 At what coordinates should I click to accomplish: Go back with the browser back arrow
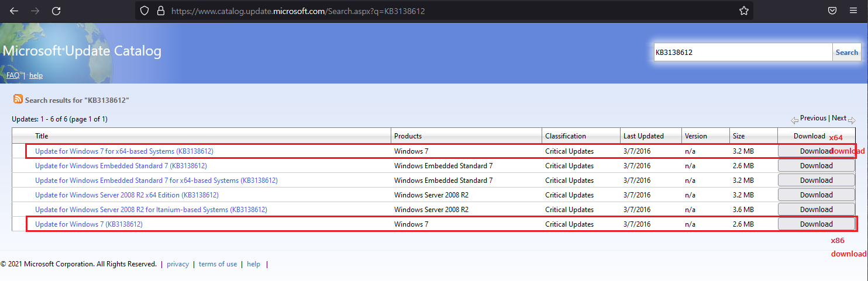[14, 11]
